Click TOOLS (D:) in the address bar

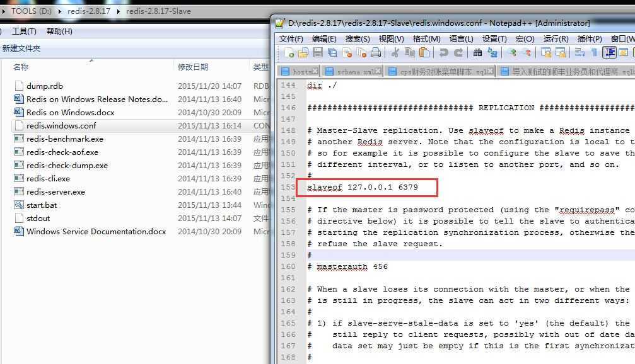point(31,11)
